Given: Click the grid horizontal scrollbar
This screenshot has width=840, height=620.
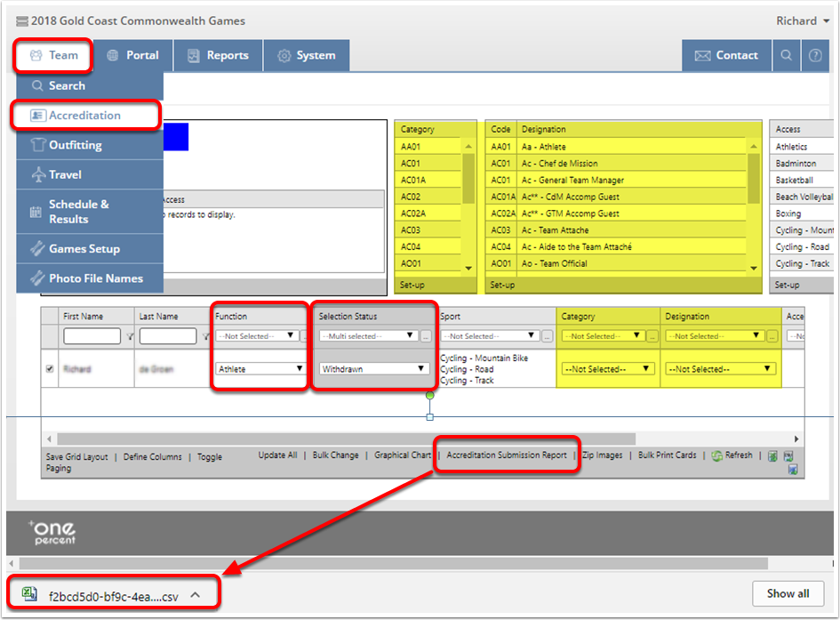Looking at the screenshot, I should [x=346, y=439].
